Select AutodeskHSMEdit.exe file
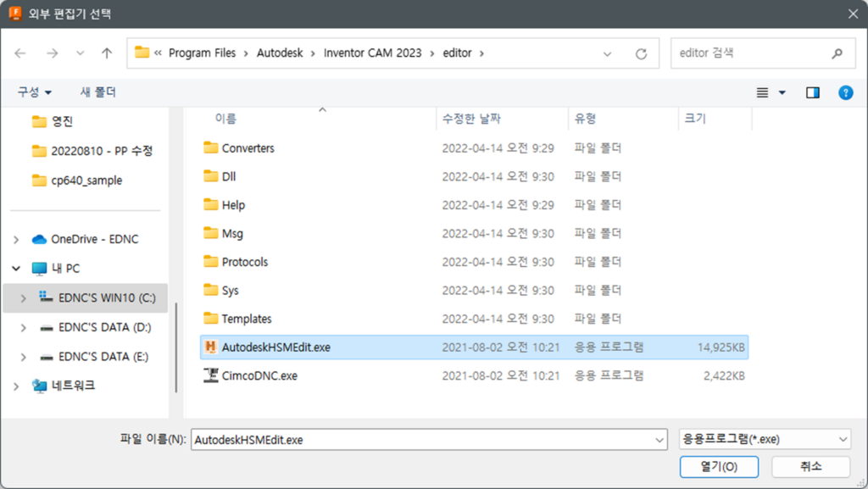The height and width of the screenshot is (489, 868). 474,347
